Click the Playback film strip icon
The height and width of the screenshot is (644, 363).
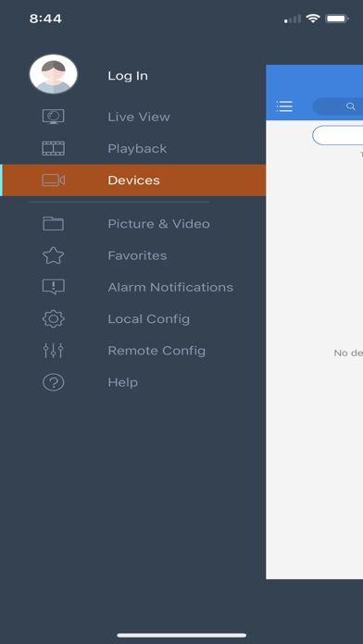54,148
